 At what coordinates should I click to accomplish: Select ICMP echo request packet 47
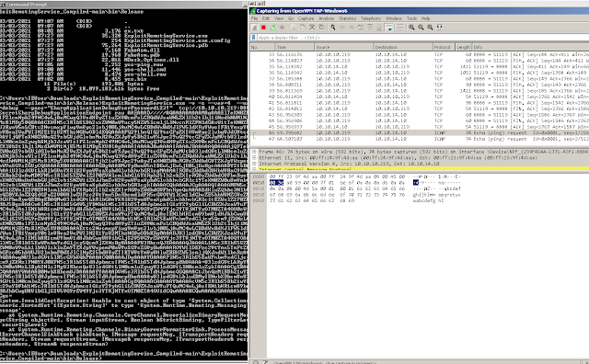[420, 139]
